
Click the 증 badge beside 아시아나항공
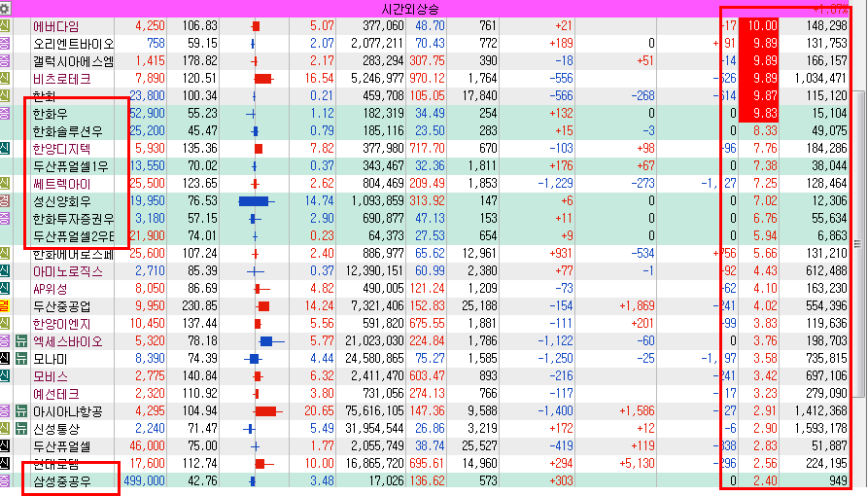(x=5, y=411)
